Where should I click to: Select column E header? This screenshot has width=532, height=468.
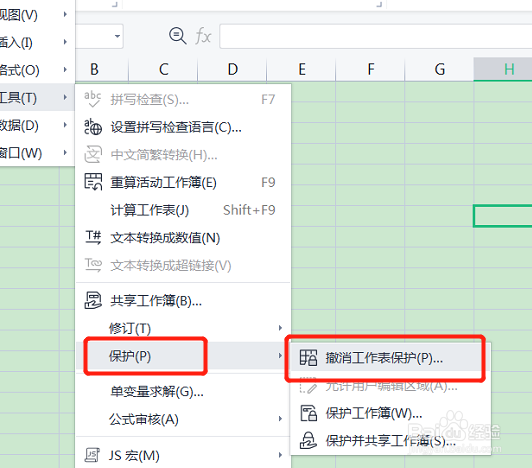(x=302, y=70)
